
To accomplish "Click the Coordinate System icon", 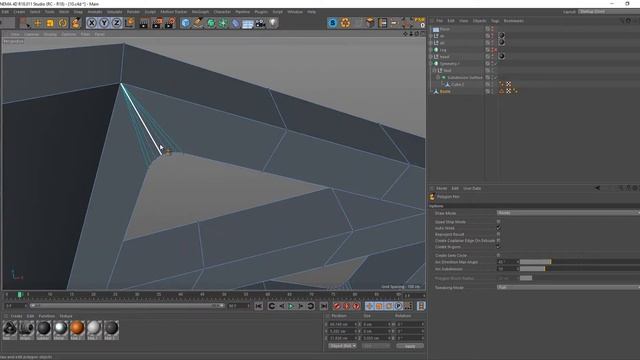I will (129, 23).
